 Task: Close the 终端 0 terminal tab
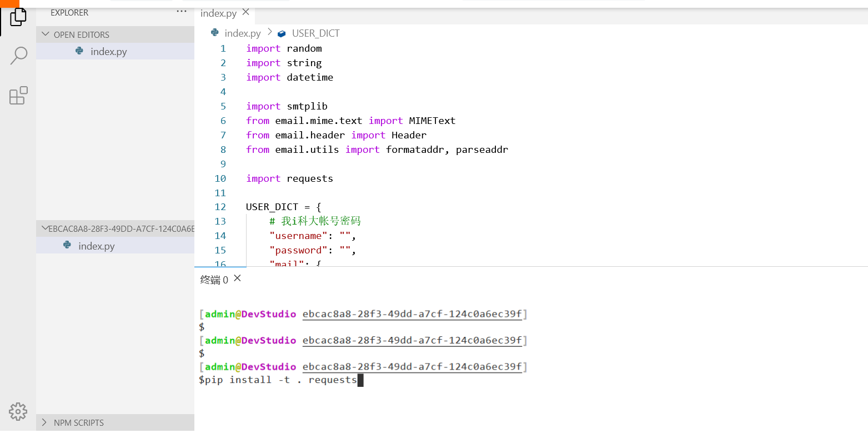coord(238,278)
